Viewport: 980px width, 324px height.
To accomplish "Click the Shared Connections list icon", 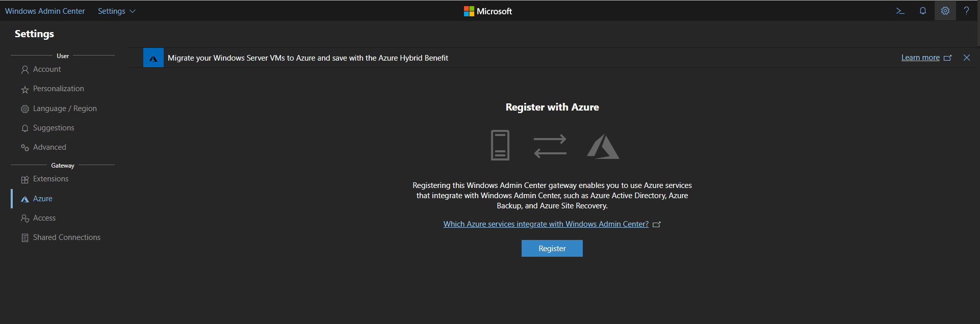I will coord(25,238).
